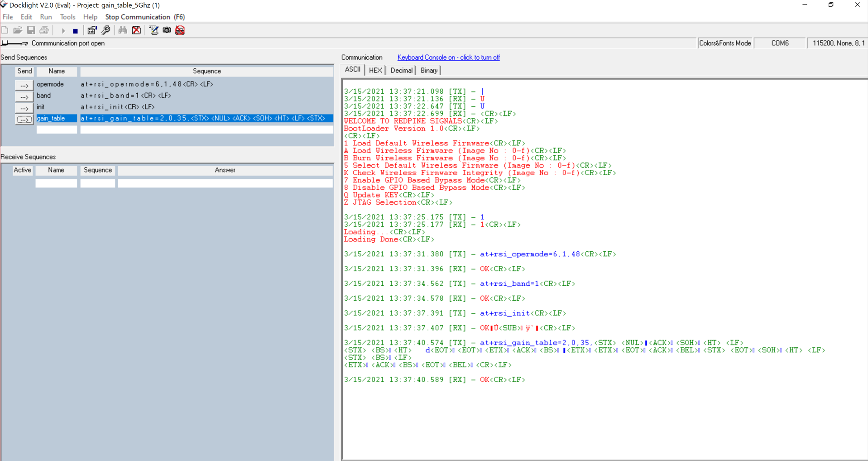
Task: Search the log with the binoculars icon
Action: 122,30
